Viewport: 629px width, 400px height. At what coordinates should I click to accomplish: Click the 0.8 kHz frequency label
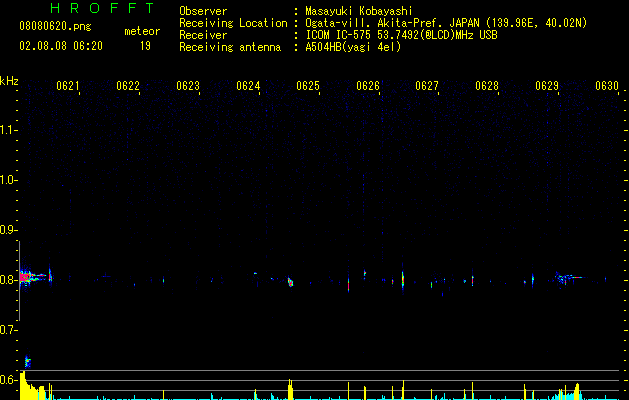[x=8, y=280]
